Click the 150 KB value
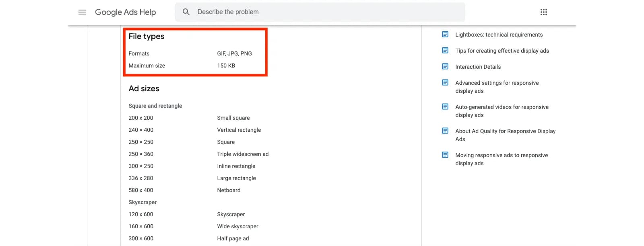This screenshot has height=246, width=644. pyautogui.click(x=226, y=66)
